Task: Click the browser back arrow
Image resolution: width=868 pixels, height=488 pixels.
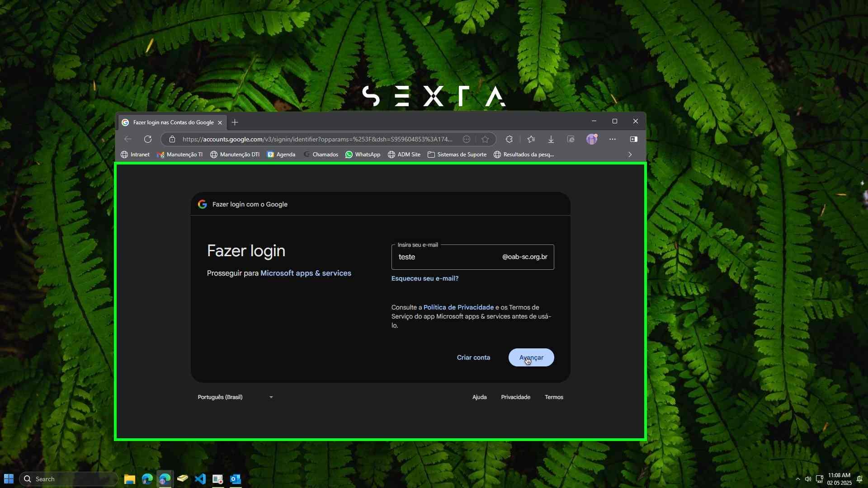Action: pos(128,139)
